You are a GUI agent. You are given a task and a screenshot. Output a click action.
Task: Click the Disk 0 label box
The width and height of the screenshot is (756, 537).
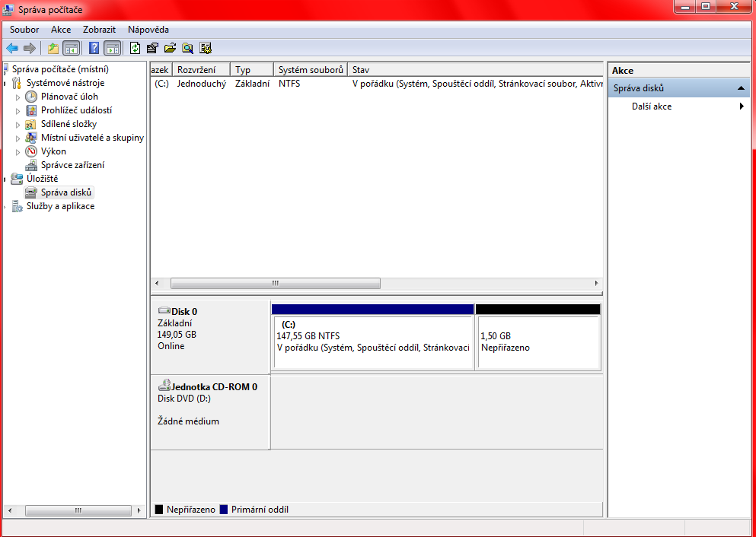pyautogui.click(x=209, y=337)
